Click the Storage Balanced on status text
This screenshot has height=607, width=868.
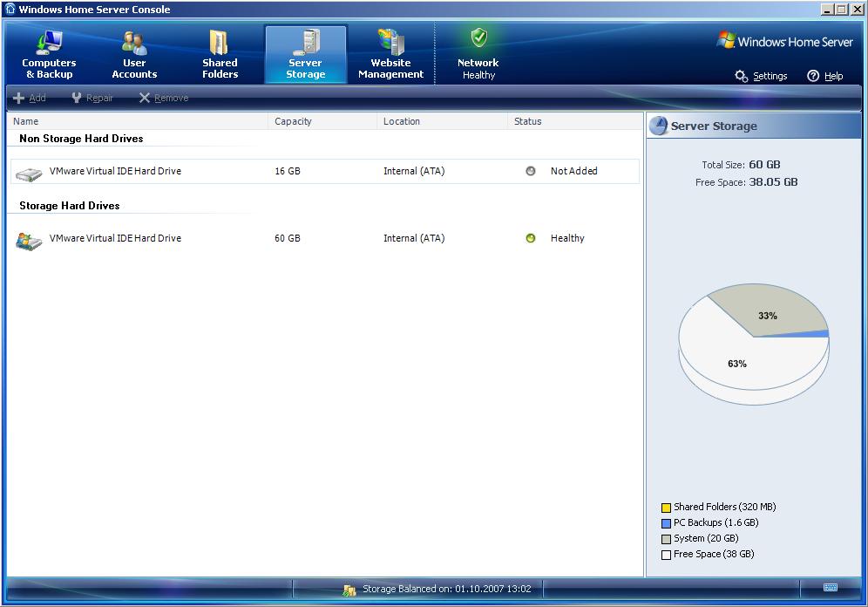click(447, 589)
